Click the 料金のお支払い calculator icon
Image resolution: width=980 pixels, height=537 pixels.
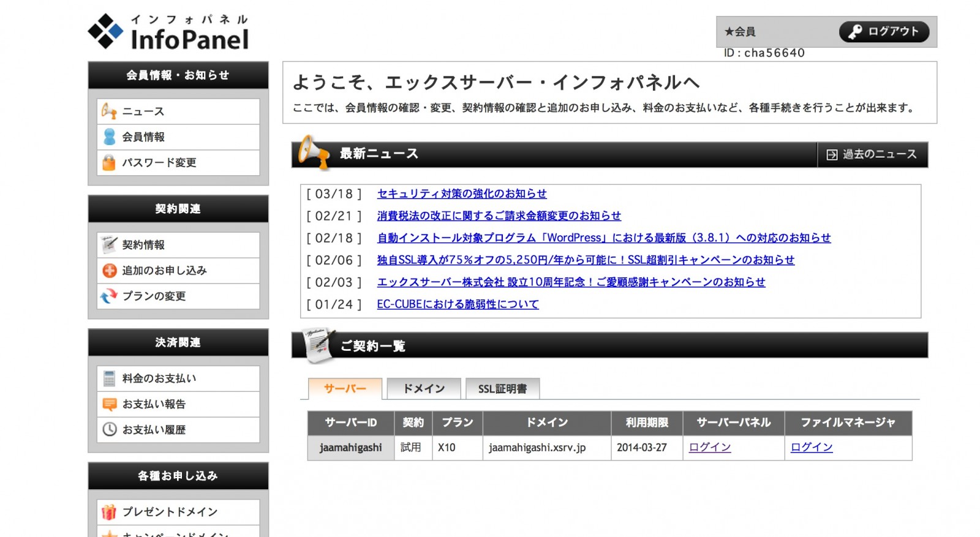109,378
